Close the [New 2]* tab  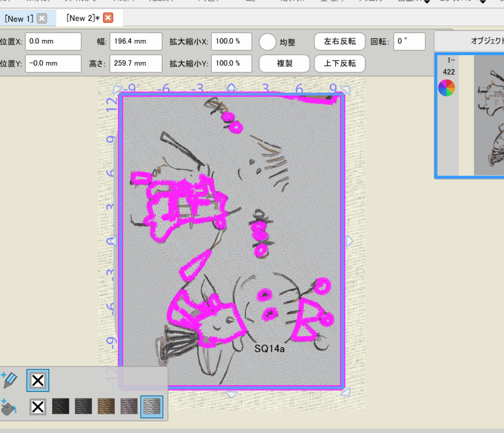click(108, 18)
